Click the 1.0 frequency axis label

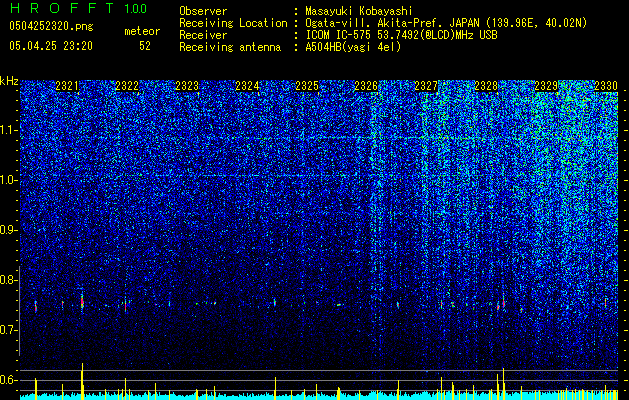[x=8, y=180]
